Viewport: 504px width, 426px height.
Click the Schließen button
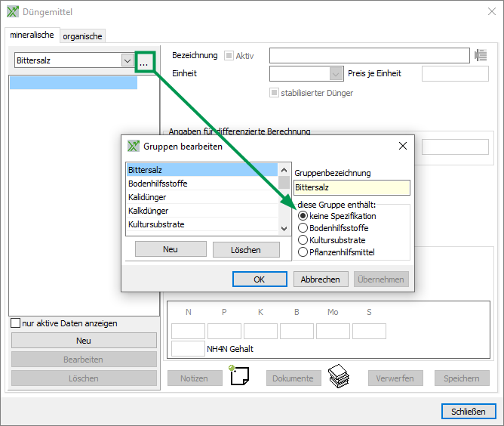(x=468, y=412)
